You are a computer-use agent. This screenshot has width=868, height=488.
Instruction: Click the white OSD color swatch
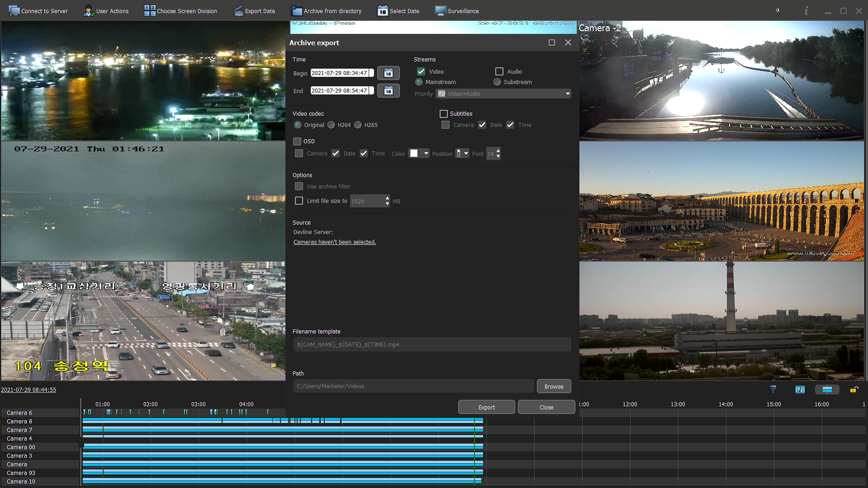pyautogui.click(x=414, y=154)
